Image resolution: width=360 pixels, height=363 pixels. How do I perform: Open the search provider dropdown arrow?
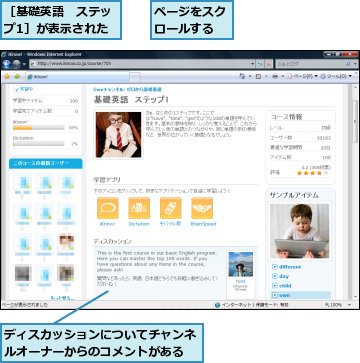tap(354, 64)
